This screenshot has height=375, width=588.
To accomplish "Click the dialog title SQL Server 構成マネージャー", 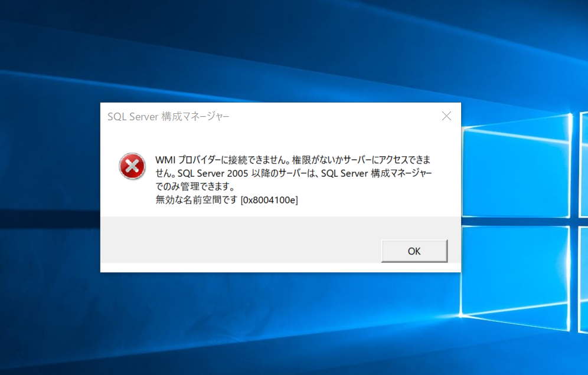I will tap(168, 117).
